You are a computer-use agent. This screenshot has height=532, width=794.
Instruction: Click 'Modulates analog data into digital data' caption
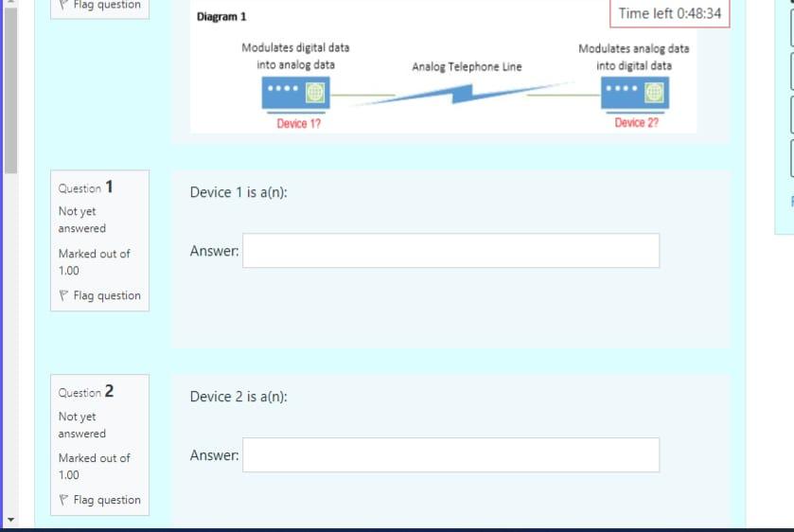634,57
